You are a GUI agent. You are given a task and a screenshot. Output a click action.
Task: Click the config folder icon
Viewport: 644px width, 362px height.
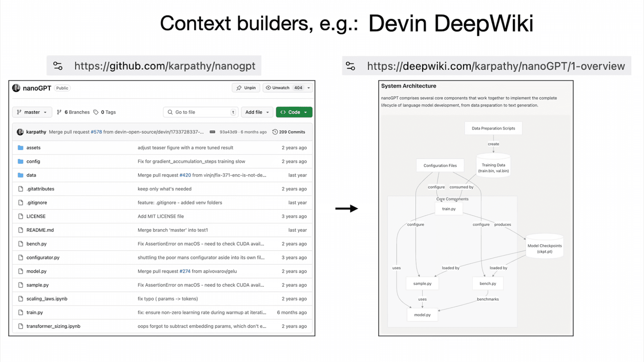20,161
